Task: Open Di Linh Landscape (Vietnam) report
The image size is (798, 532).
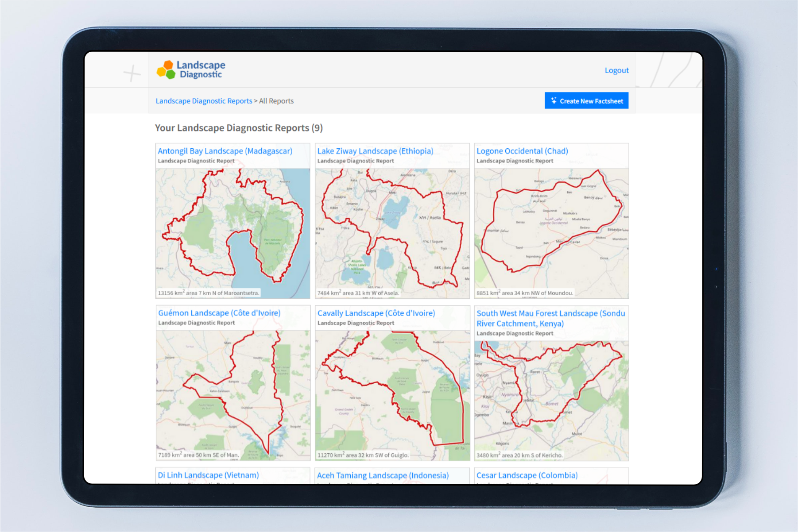Action: tap(208, 475)
